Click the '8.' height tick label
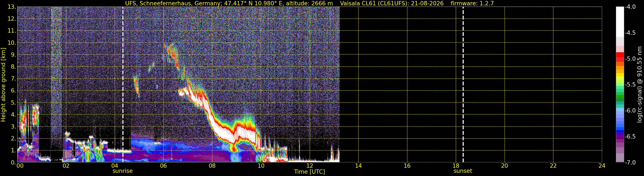This screenshot has height=176, width=644. [x=13, y=67]
